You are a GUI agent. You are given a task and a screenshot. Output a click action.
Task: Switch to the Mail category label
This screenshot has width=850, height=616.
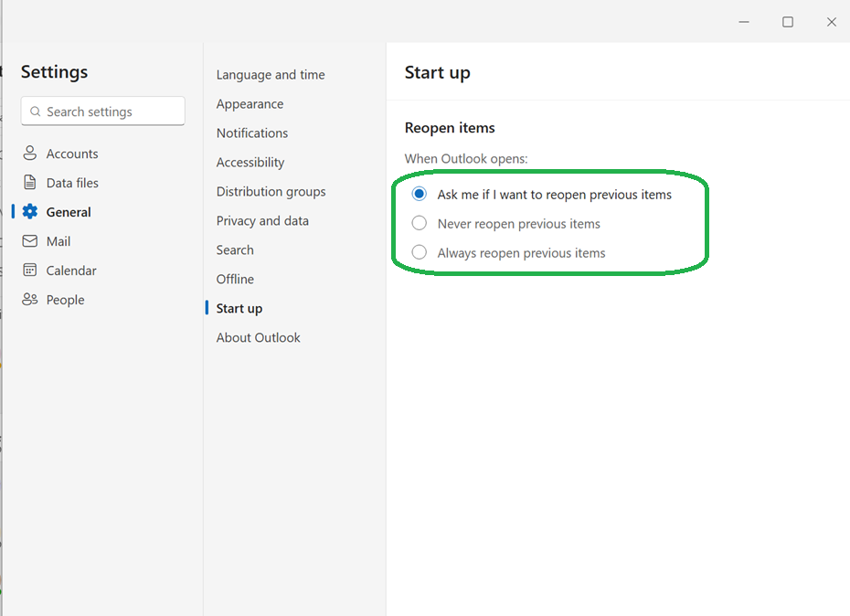[58, 242]
